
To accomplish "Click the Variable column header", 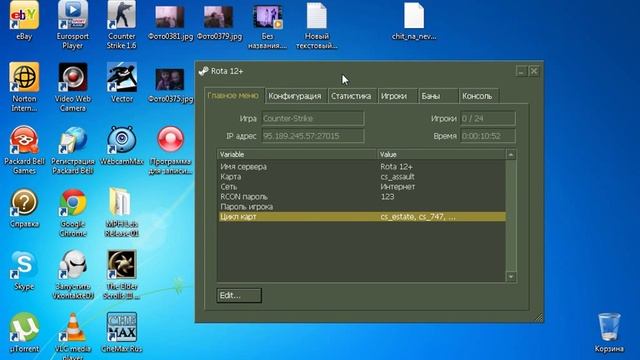I will pyautogui.click(x=297, y=154).
